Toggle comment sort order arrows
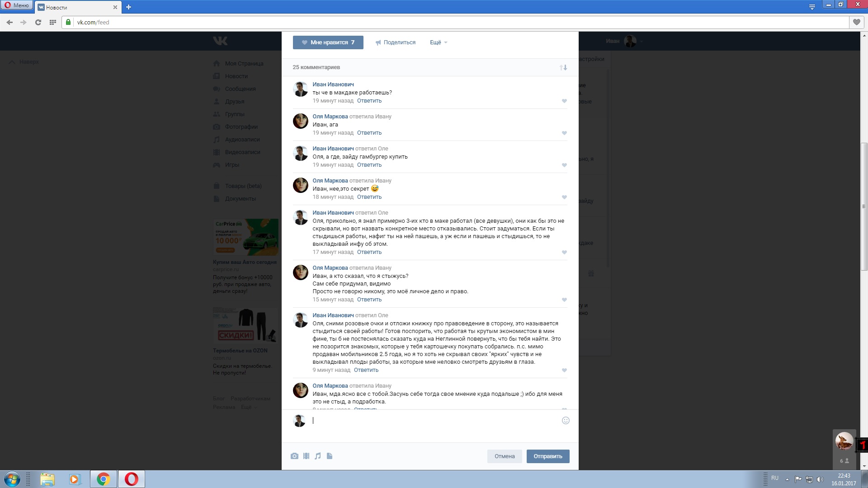The image size is (868, 488). [563, 67]
